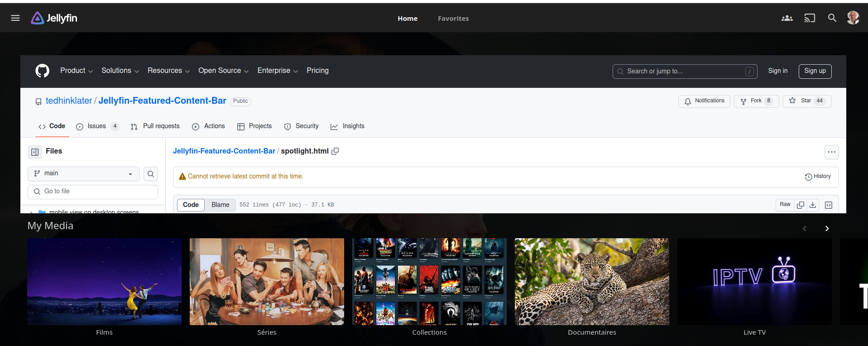868x346 pixels.
Task: Open the tedhinklater owner link
Action: coord(69,101)
